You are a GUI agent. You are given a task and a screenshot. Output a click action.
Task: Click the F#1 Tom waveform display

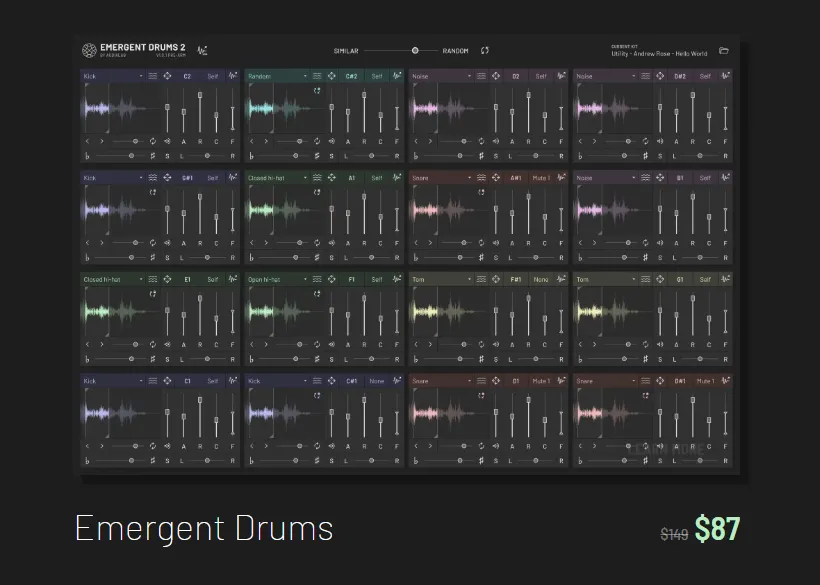click(x=450, y=312)
